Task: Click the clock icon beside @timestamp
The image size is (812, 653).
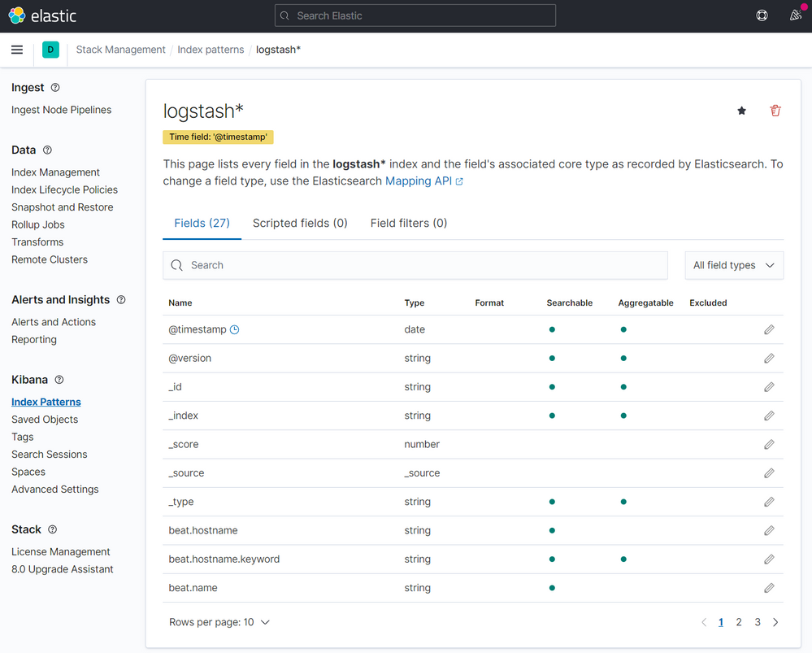Action: click(235, 329)
